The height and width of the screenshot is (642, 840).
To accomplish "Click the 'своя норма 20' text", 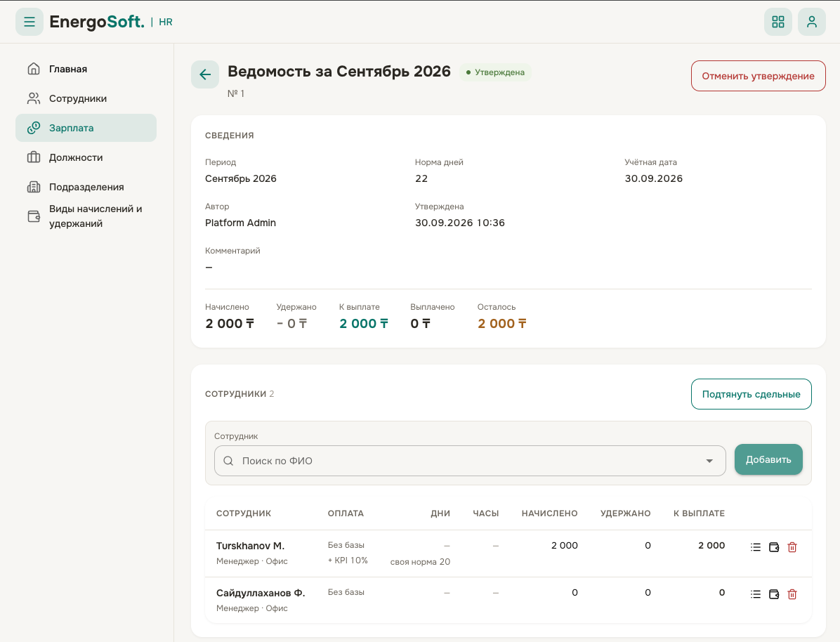I will click(x=420, y=562).
